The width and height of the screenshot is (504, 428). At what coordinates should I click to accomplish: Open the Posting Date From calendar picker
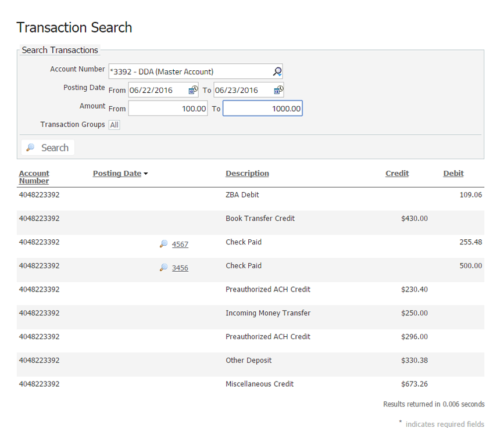pyautogui.click(x=193, y=90)
